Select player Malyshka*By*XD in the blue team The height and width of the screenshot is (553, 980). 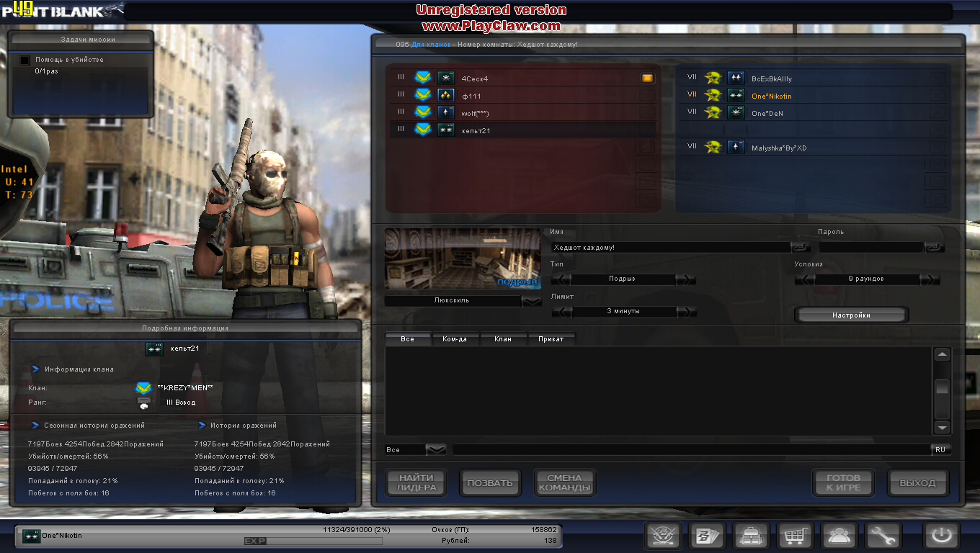[814, 147]
